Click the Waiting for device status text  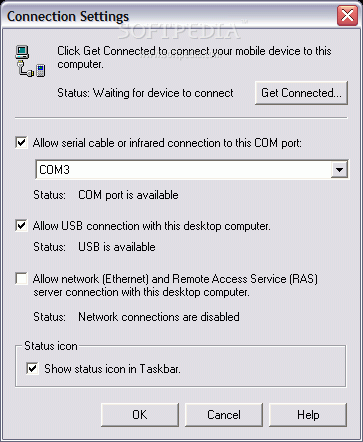point(145,93)
